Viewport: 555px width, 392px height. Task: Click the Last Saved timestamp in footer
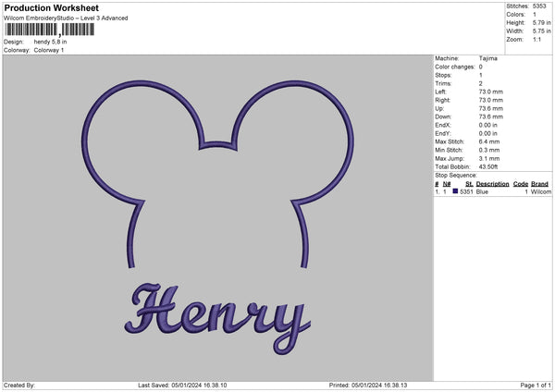click(x=182, y=386)
